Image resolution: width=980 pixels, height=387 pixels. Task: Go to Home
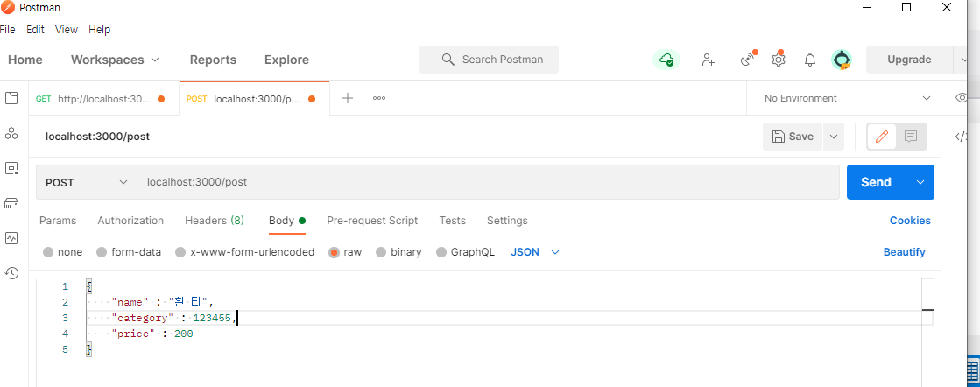[25, 60]
